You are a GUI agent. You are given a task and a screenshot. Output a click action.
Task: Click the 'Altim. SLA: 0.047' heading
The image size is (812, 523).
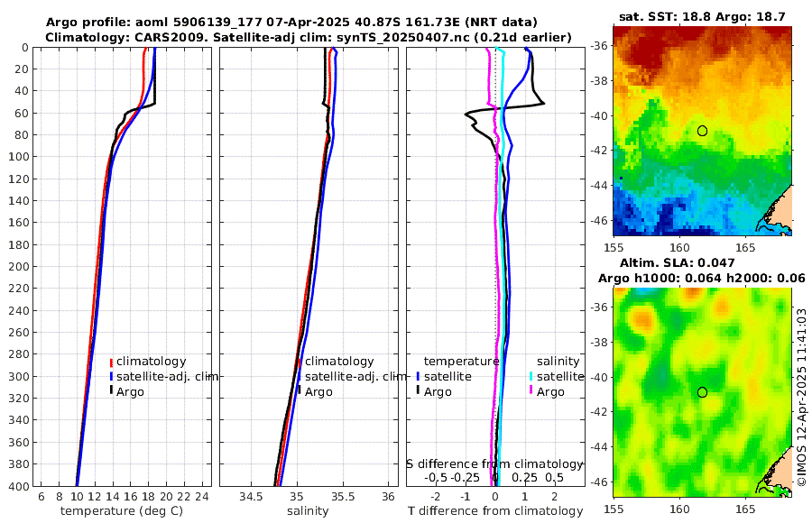pyautogui.click(x=677, y=262)
